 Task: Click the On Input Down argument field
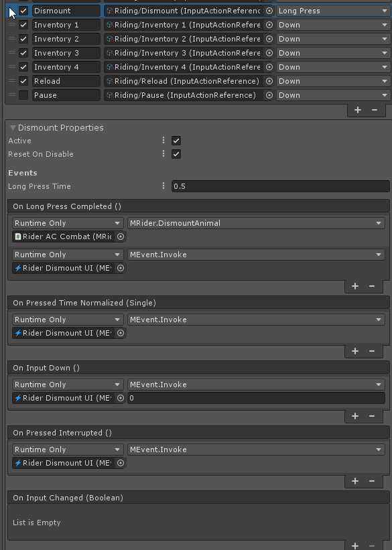point(256,398)
